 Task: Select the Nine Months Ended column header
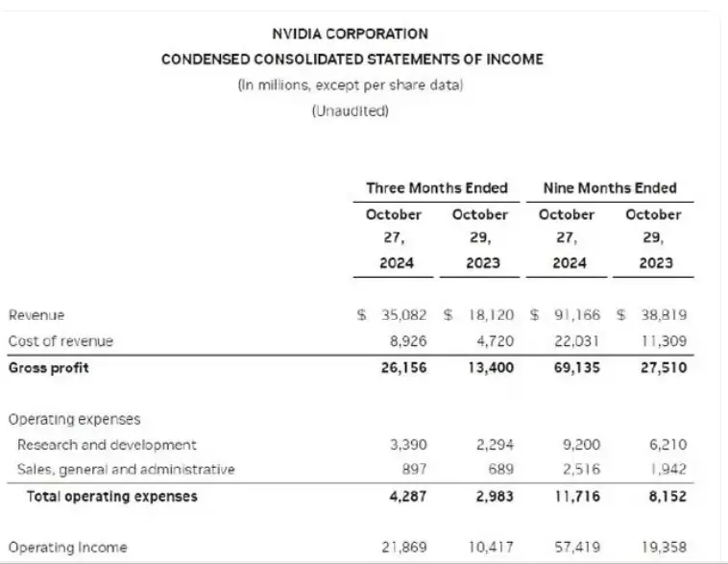coord(610,188)
